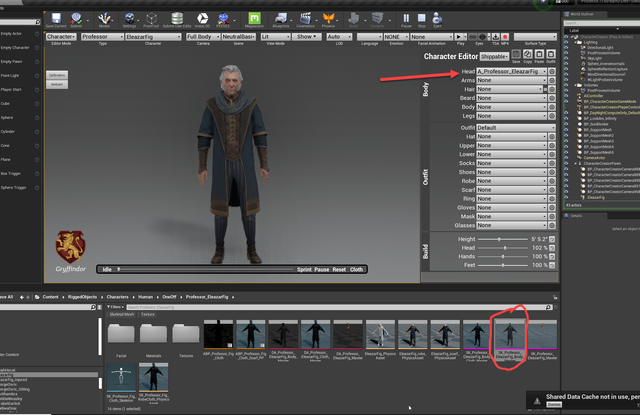Select the Skeletal Mesh filter tag

pos(122,315)
